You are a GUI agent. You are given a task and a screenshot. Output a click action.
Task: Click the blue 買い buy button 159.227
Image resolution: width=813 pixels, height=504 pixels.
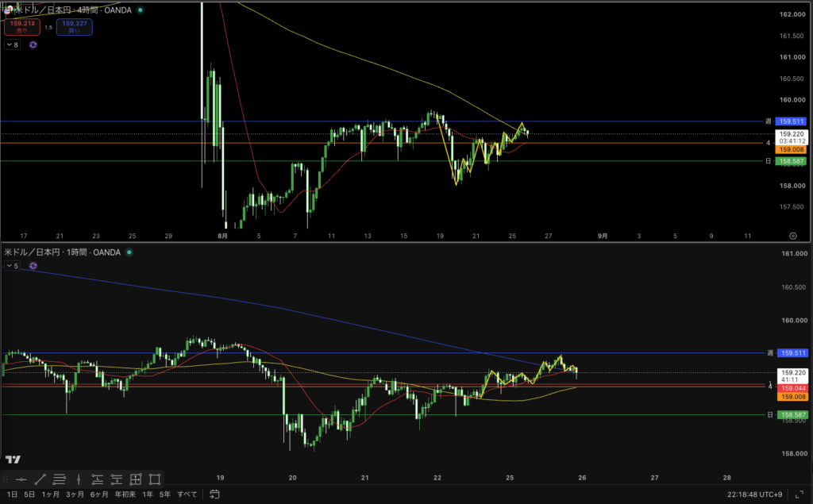click(x=75, y=27)
